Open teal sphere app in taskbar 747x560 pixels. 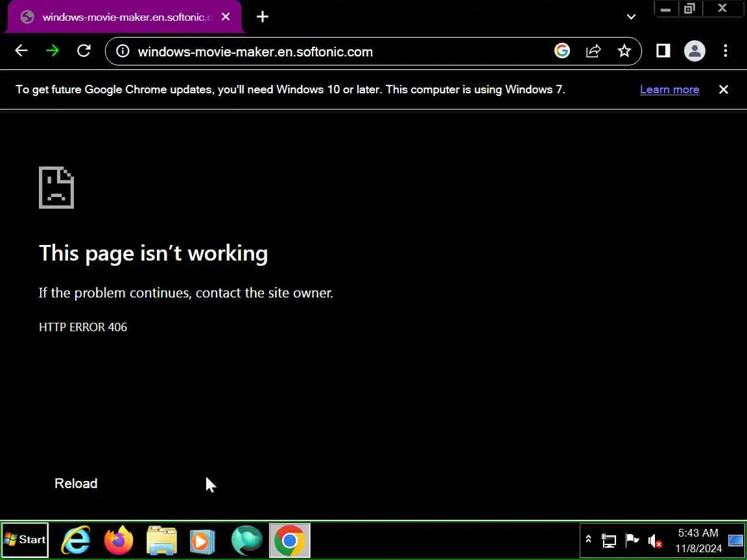point(247,540)
